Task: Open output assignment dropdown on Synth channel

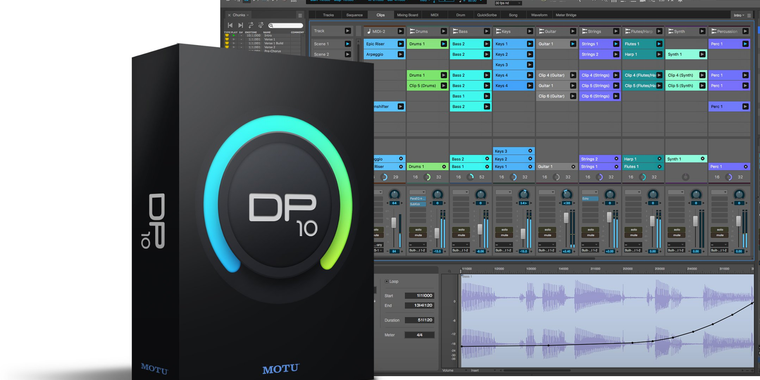Action: (x=677, y=251)
